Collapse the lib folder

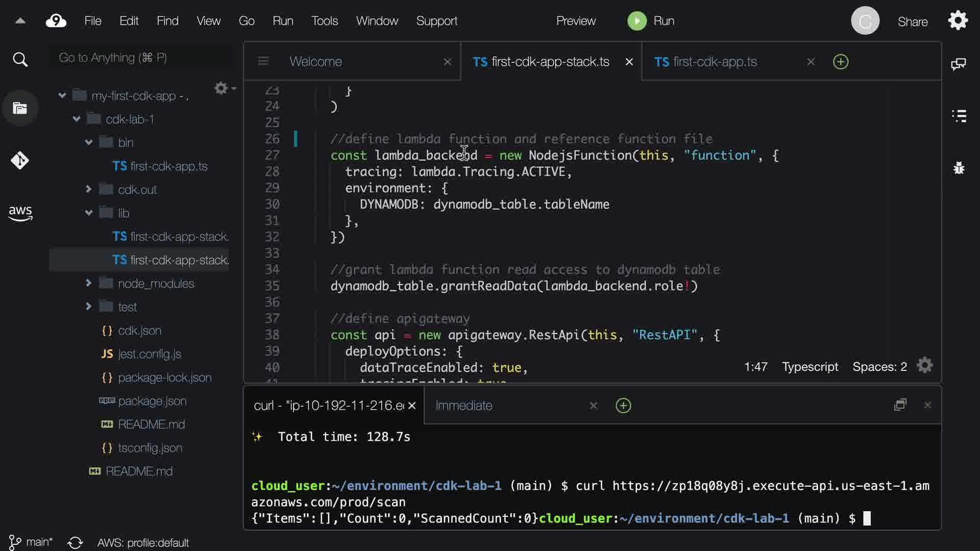pos(89,213)
